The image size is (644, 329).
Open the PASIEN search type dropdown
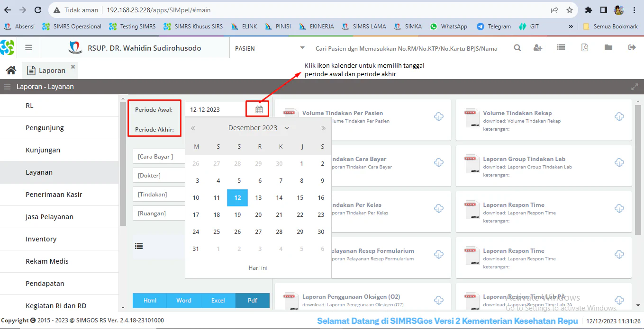tap(302, 48)
